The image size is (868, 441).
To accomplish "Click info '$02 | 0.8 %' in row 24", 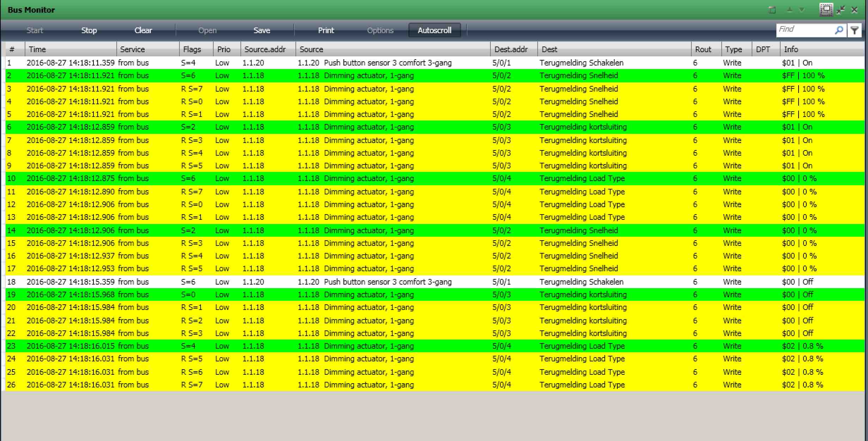I will [x=802, y=359].
